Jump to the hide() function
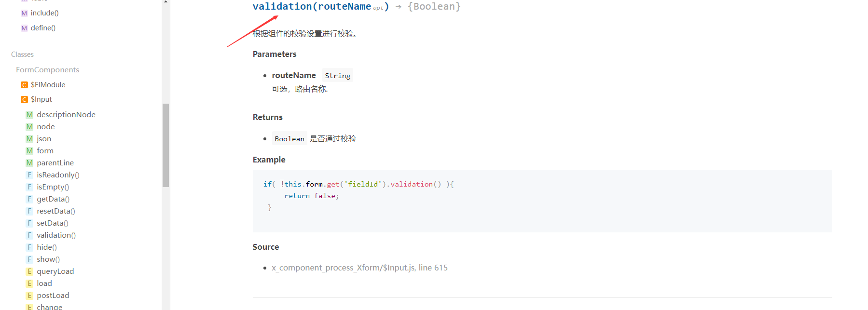Screen dimensions: 868x310 coord(47,247)
